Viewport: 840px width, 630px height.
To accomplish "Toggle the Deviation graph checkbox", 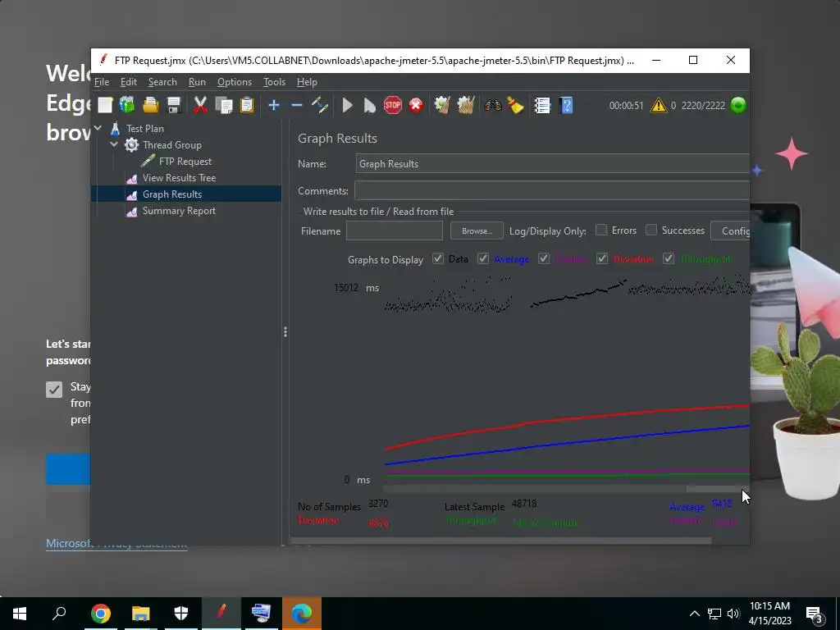I will coord(602,258).
